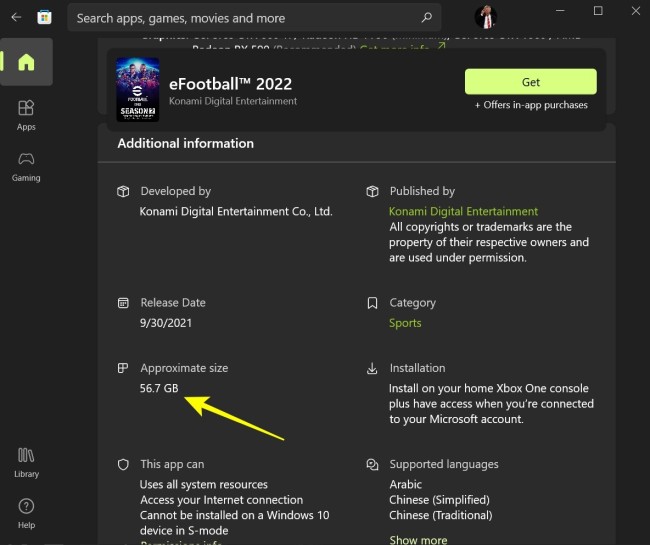Minimize the Microsoft Store window

tap(560, 11)
